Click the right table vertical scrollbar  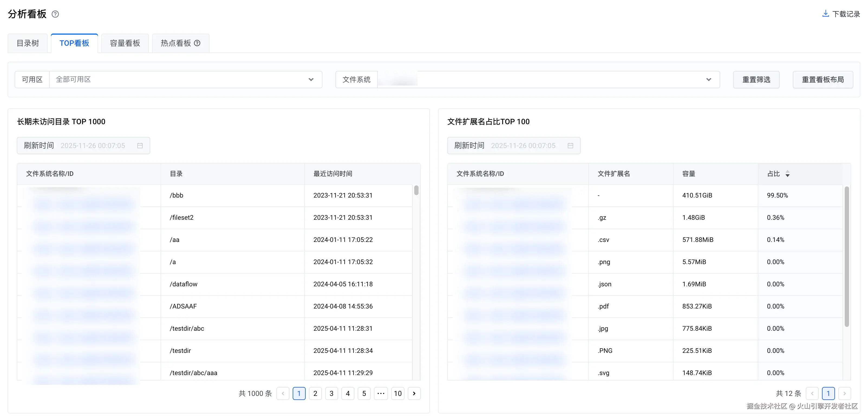pyautogui.click(x=846, y=256)
